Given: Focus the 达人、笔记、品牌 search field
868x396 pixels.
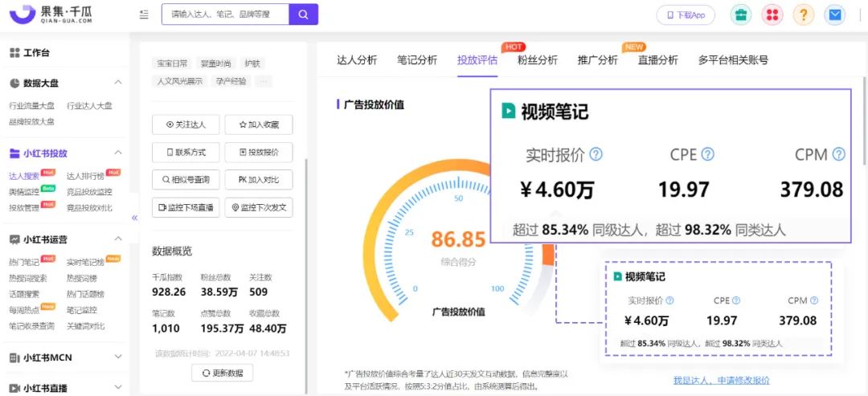Looking at the screenshot, I should (x=225, y=14).
